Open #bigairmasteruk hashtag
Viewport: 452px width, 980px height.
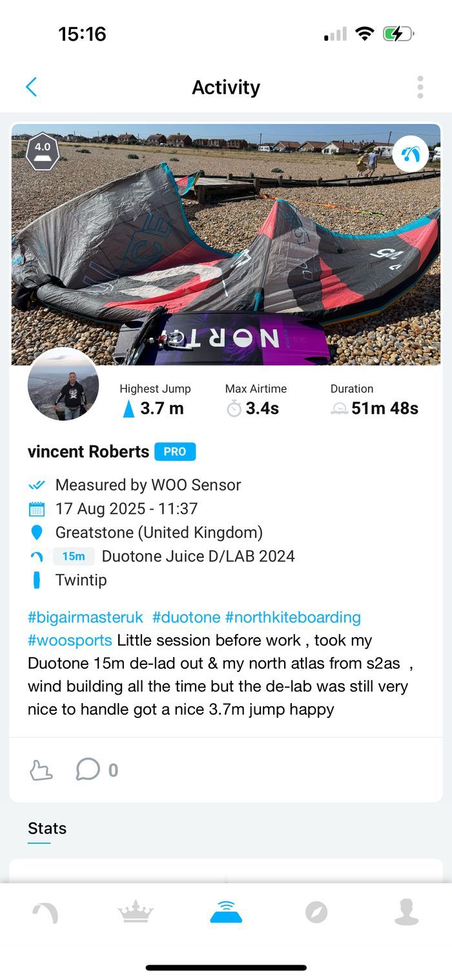coord(85,617)
